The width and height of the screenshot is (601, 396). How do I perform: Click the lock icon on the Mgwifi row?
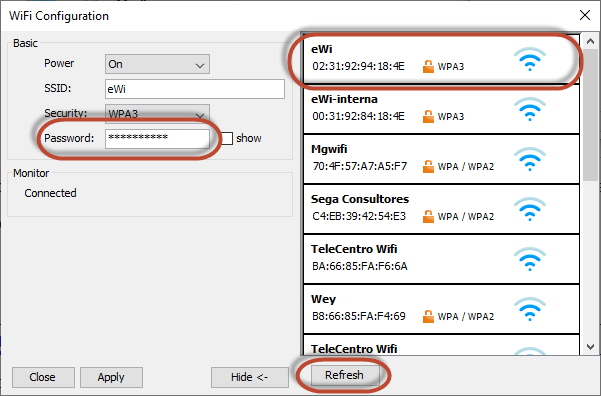[x=428, y=166]
